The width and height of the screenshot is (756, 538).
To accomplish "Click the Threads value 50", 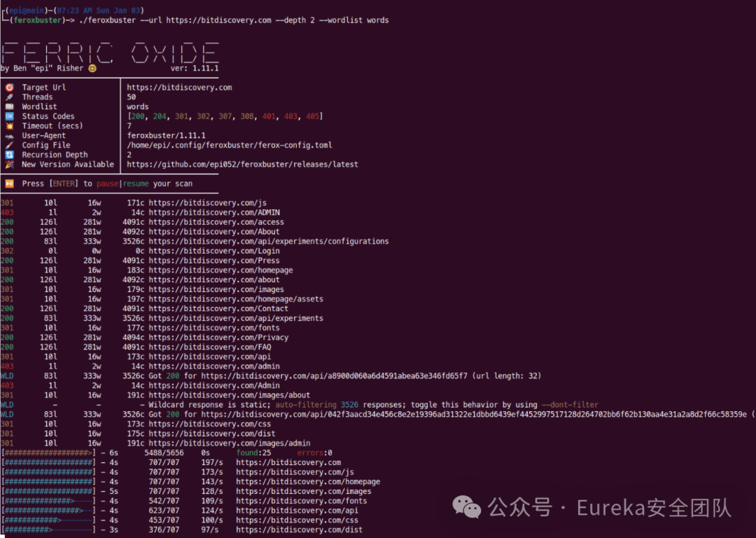I will (131, 97).
